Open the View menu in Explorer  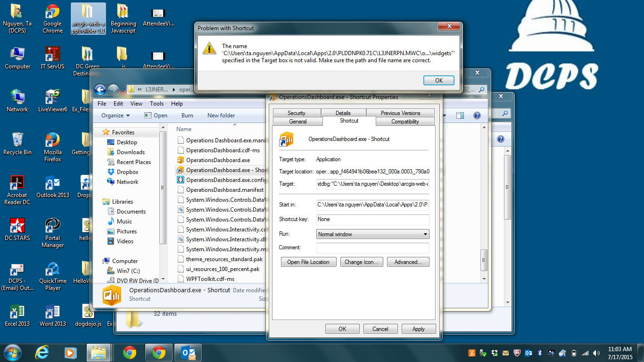pyautogui.click(x=136, y=104)
